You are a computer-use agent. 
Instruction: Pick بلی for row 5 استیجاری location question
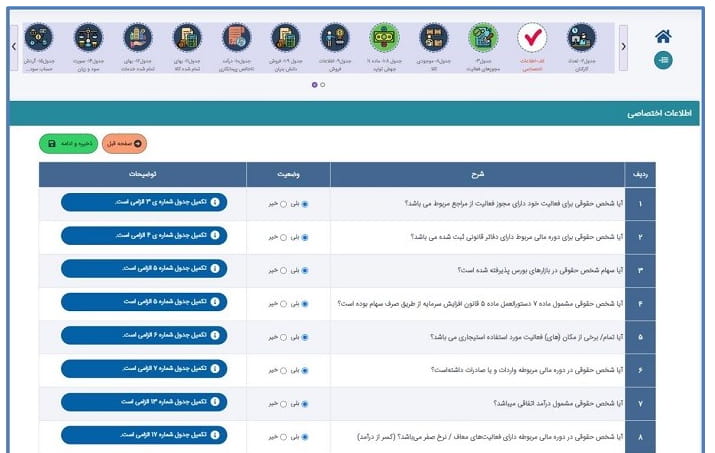point(305,337)
